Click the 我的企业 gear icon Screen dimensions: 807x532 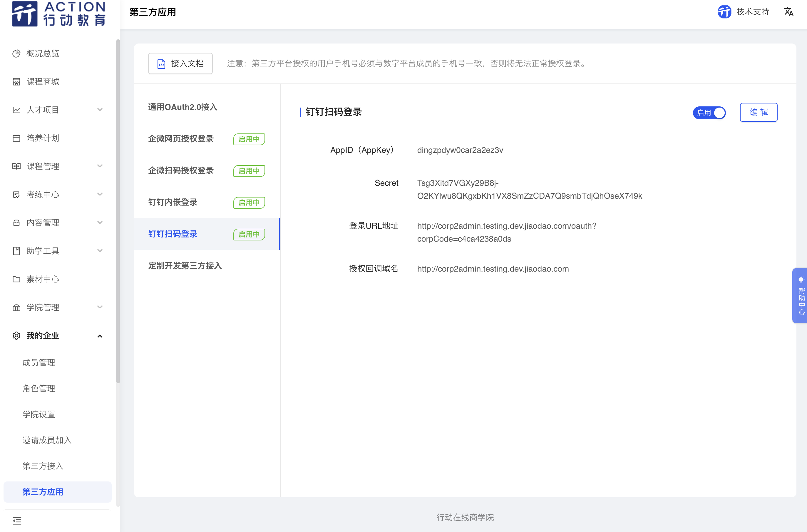pos(16,336)
